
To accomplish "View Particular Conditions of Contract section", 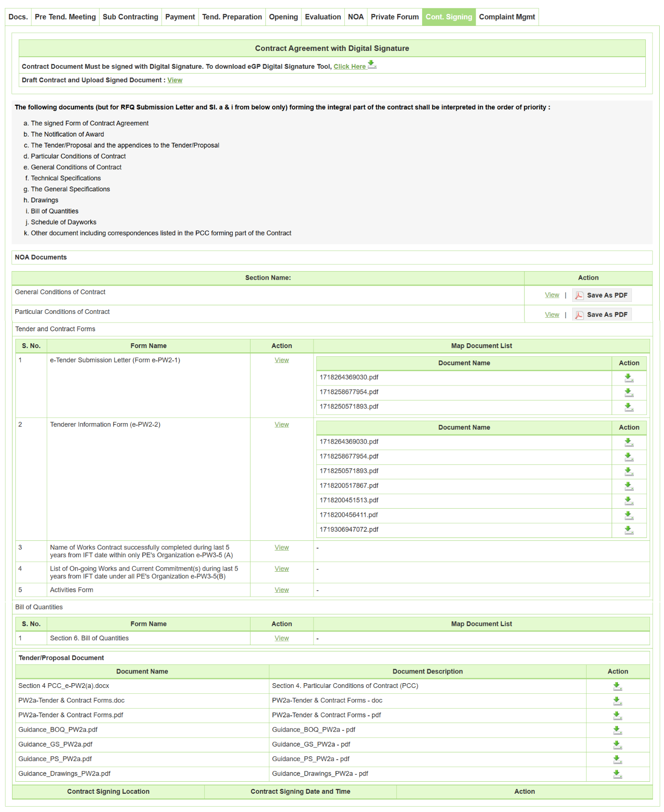I will click(x=552, y=315).
